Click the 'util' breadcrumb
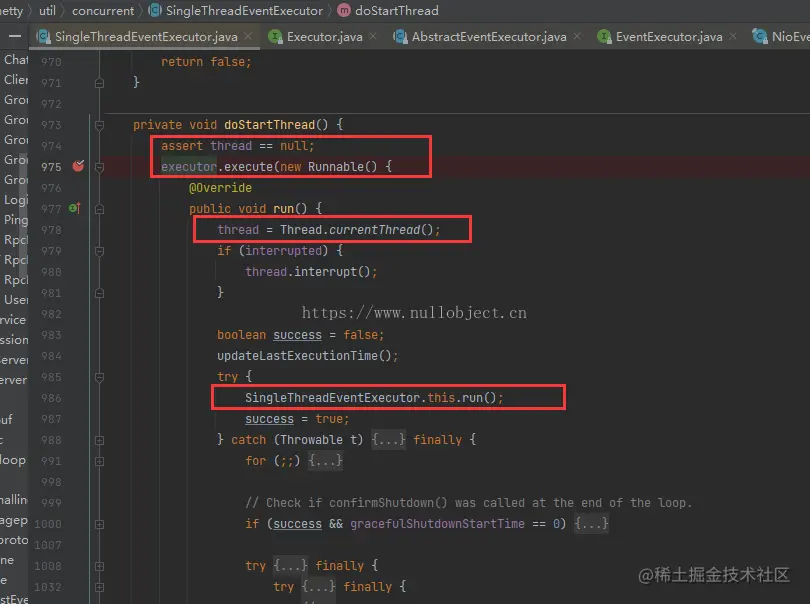 pos(47,10)
